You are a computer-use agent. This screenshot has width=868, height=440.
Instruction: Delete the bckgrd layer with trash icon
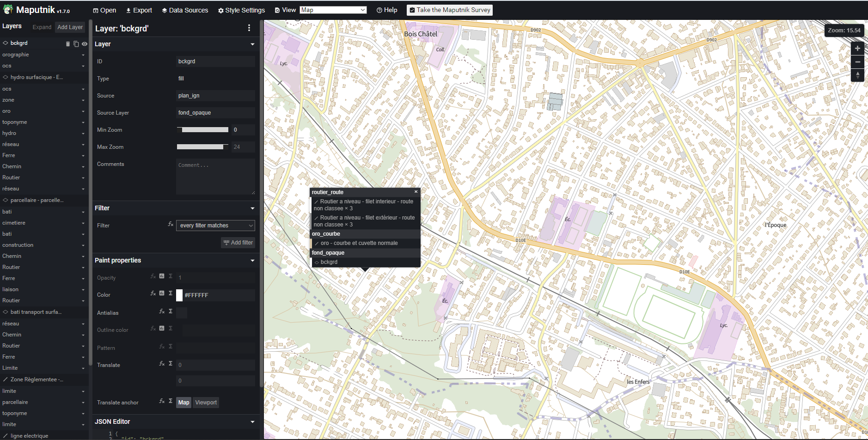[68, 44]
